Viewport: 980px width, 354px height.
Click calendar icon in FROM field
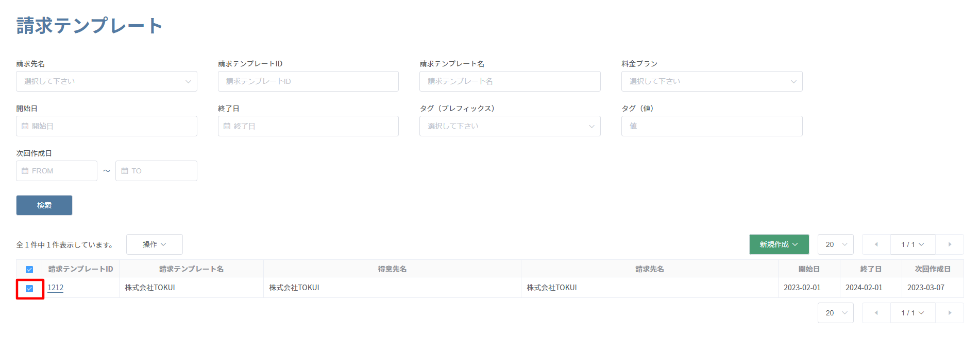(x=25, y=171)
